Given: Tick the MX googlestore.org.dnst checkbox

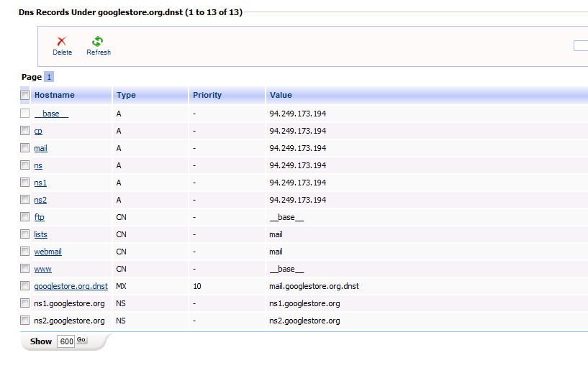Looking at the screenshot, I should (x=24, y=285).
